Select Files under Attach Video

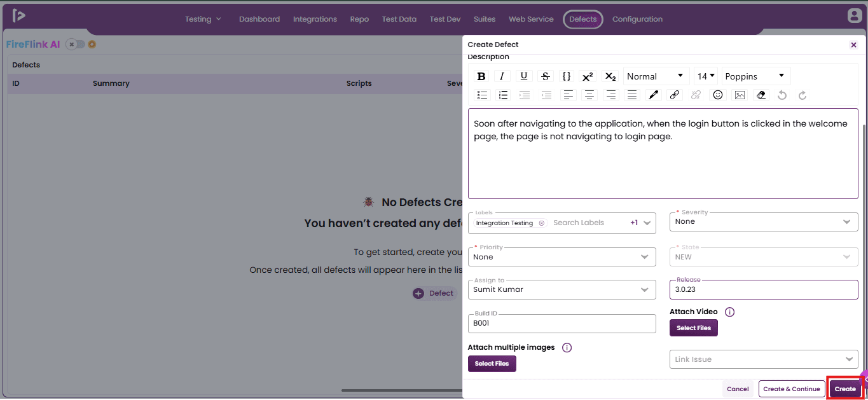click(x=694, y=328)
